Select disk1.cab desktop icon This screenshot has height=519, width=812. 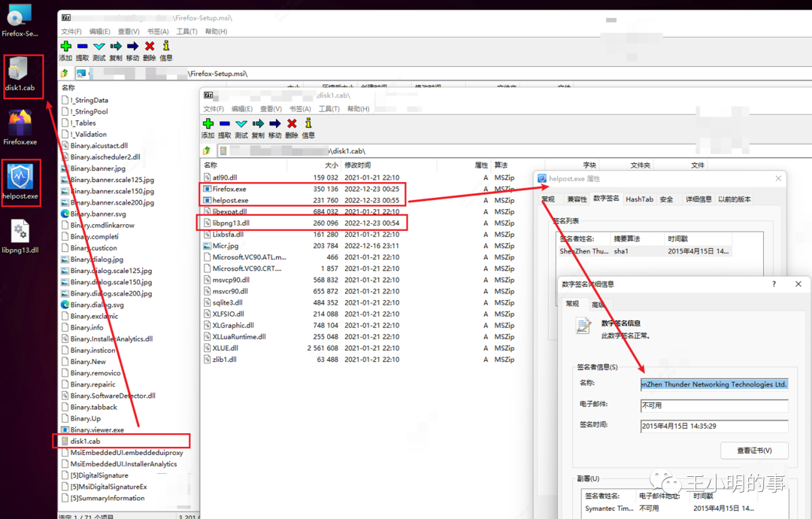20,74
